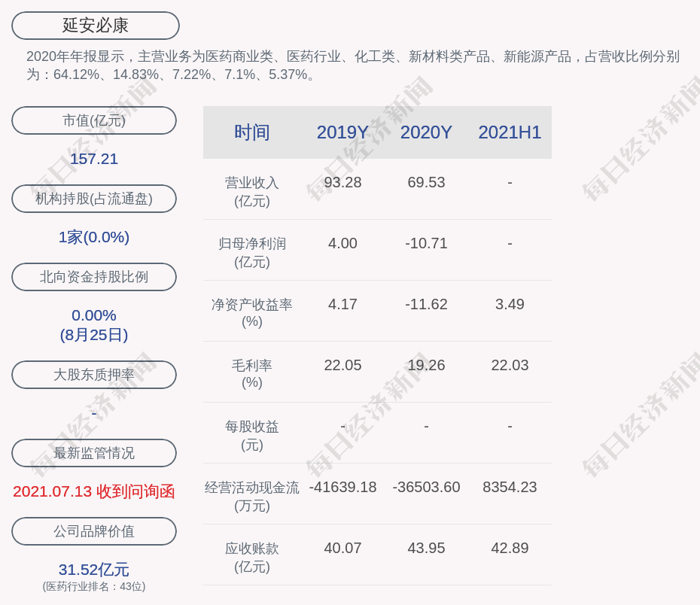
Task: Select the 31.52亿元 brand value figure
Action: click(x=94, y=570)
